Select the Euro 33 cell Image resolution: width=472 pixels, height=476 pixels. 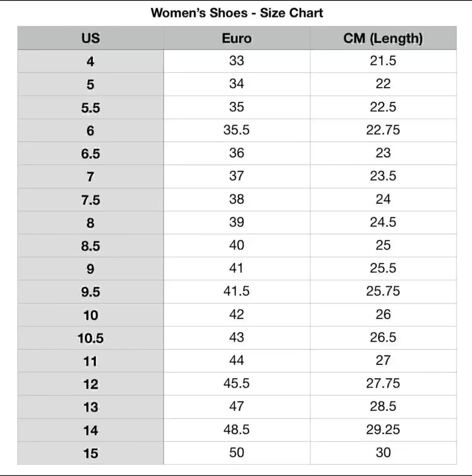point(236,61)
